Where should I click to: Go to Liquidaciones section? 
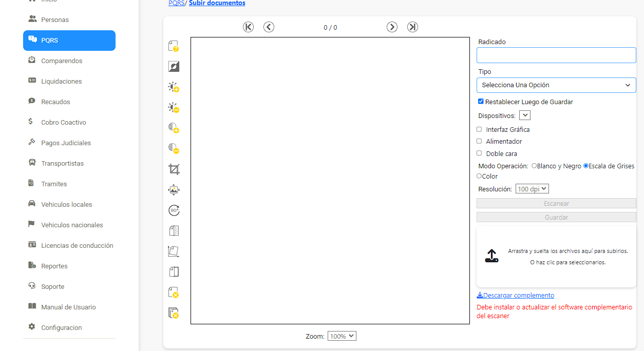pyautogui.click(x=69, y=81)
